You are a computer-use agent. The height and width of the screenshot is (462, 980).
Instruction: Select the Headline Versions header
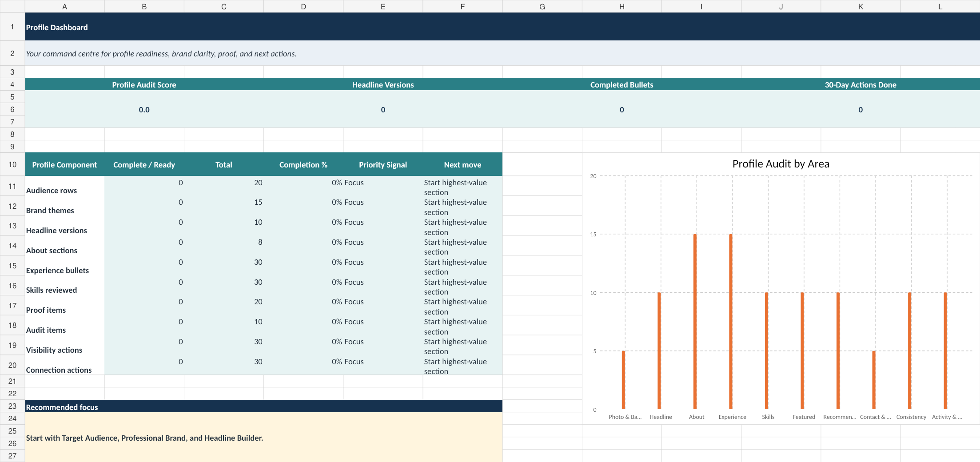pyautogui.click(x=383, y=84)
